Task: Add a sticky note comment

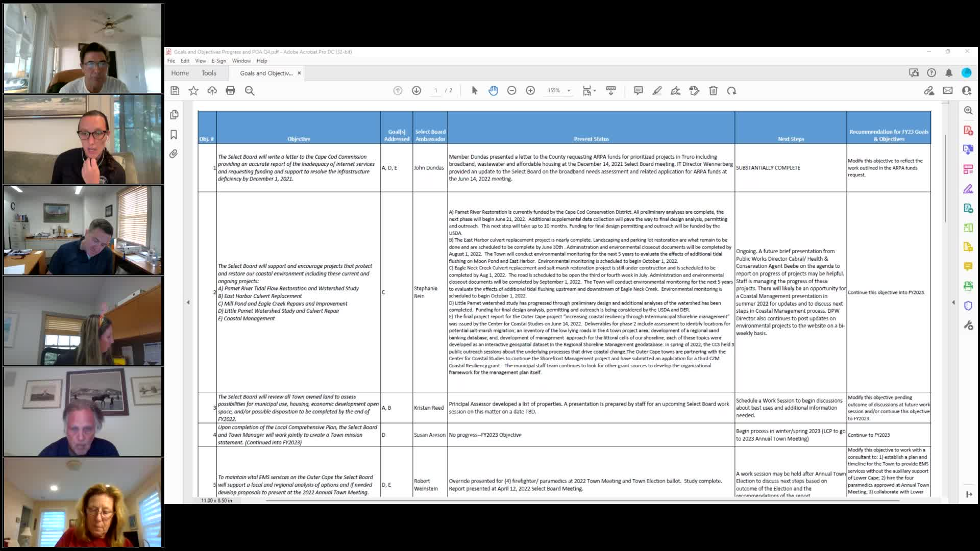Action: point(638,90)
